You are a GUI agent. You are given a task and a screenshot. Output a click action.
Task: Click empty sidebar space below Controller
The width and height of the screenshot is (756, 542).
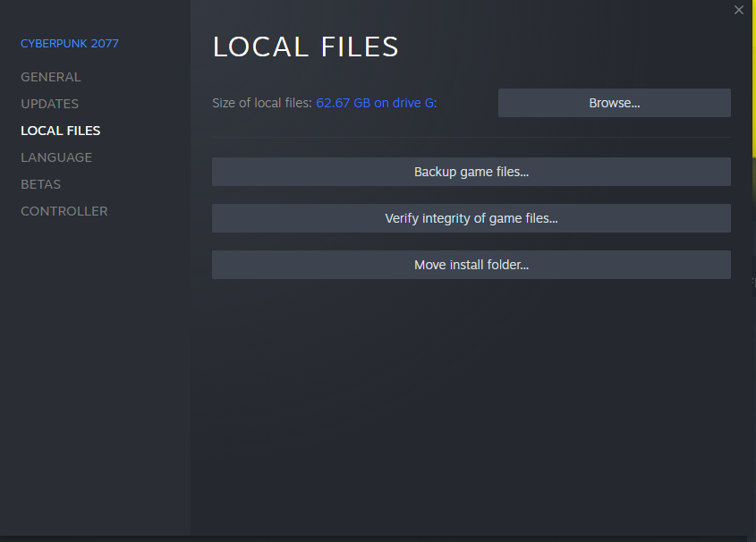pyautogui.click(x=95, y=376)
